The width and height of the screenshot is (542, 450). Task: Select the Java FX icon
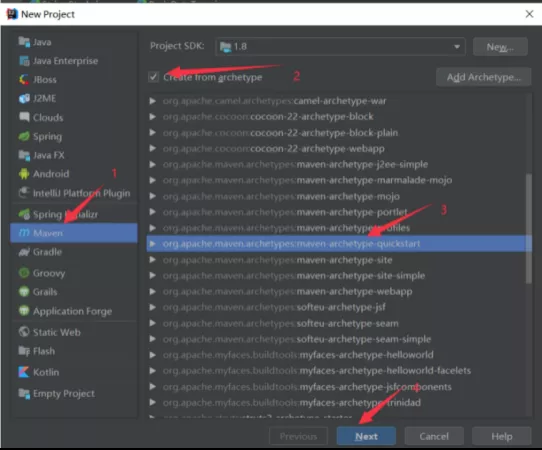point(24,155)
